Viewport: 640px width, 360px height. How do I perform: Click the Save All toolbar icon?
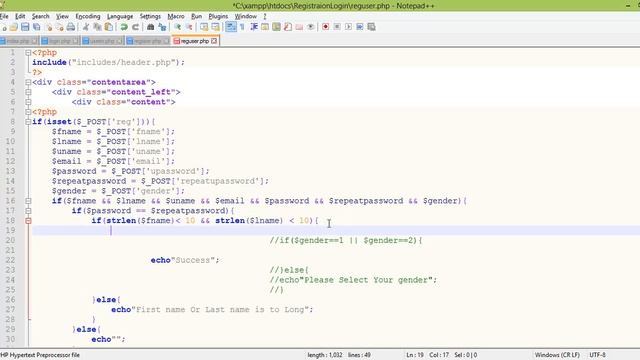coord(37,27)
